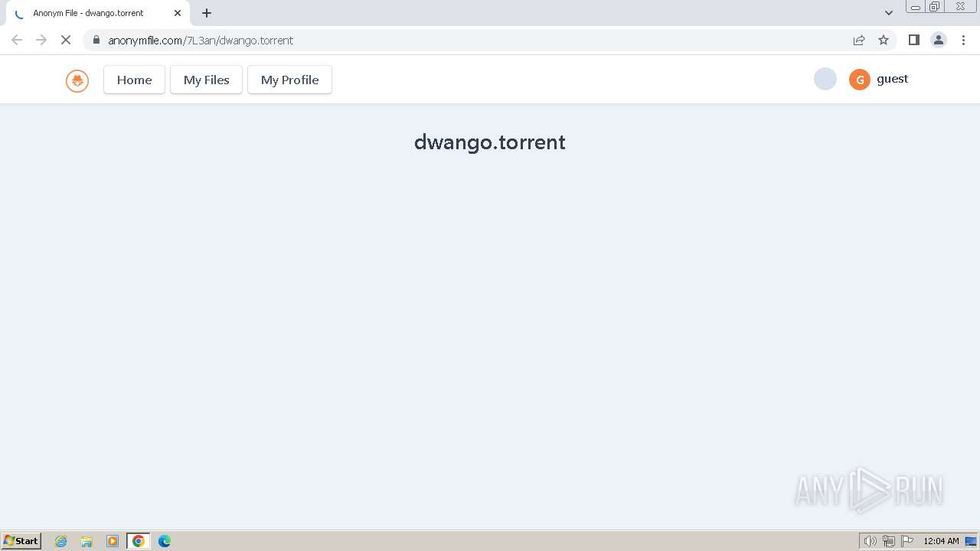This screenshot has width=980, height=551.
Task: Open Action Center flag icon
Action: point(907,541)
